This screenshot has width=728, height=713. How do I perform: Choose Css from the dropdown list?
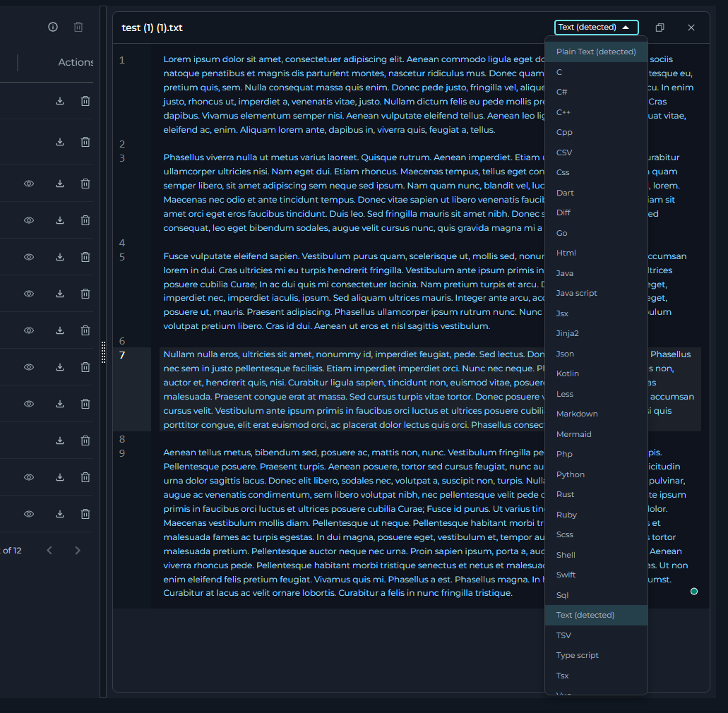tap(596, 172)
